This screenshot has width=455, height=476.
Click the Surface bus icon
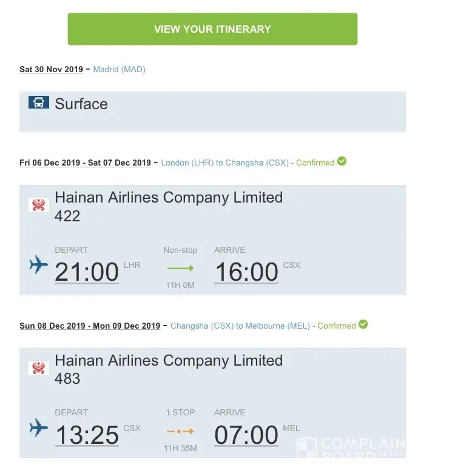point(39,102)
